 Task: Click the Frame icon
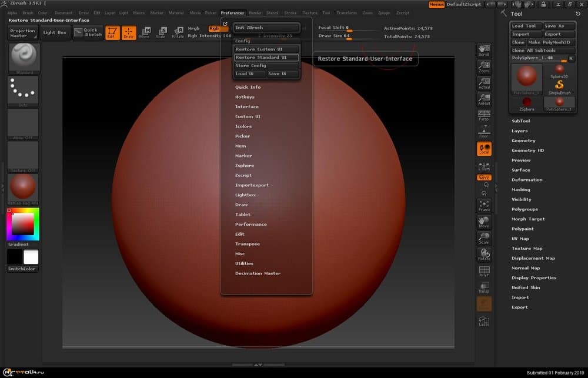(x=484, y=206)
